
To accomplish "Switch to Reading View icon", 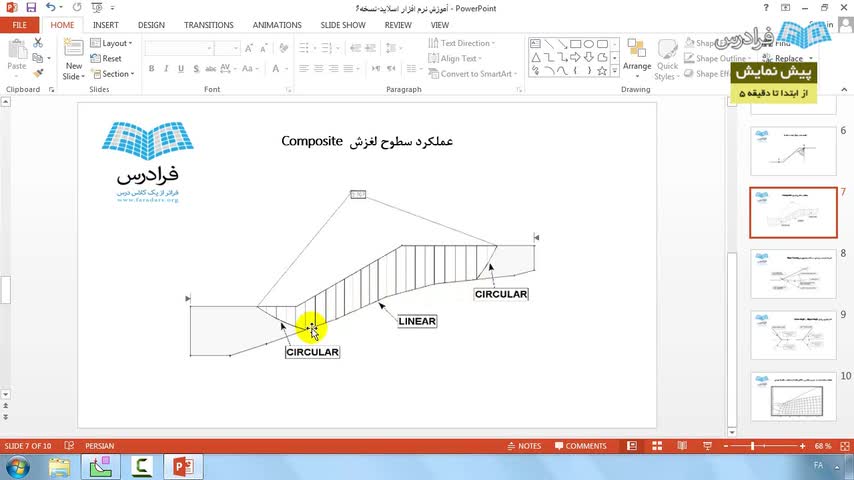I will pos(682,446).
